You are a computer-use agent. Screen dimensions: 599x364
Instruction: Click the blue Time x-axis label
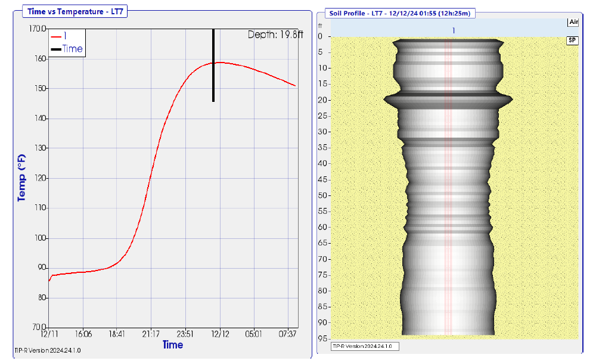[x=173, y=345]
